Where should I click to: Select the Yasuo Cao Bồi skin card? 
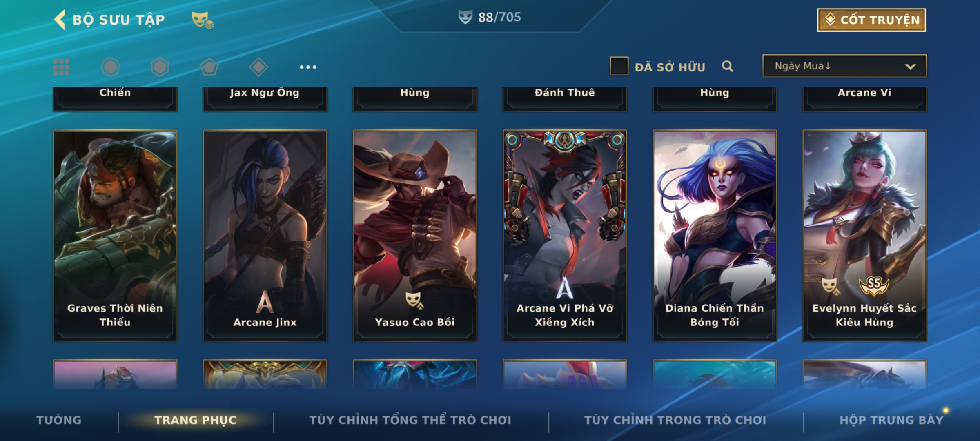pyautogui.click(x=415, y=236)
